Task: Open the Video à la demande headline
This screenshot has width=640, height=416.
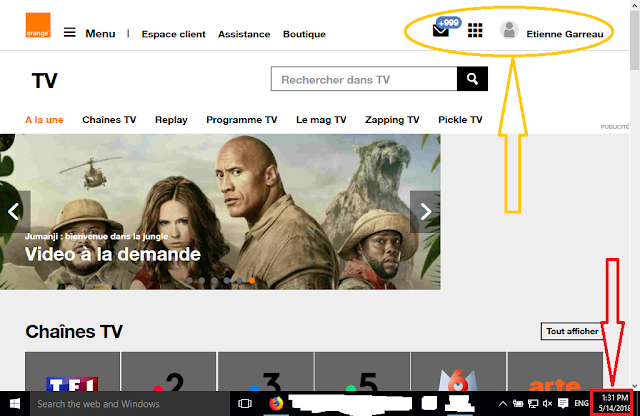Action: [113, 254]
